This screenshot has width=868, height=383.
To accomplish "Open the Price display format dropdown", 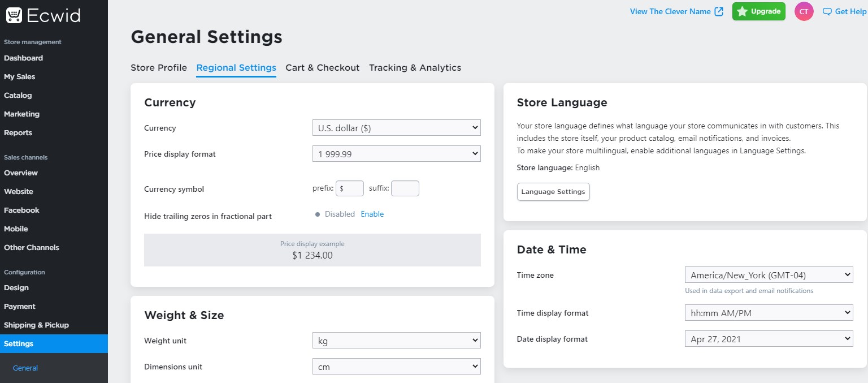I will 396,153.
